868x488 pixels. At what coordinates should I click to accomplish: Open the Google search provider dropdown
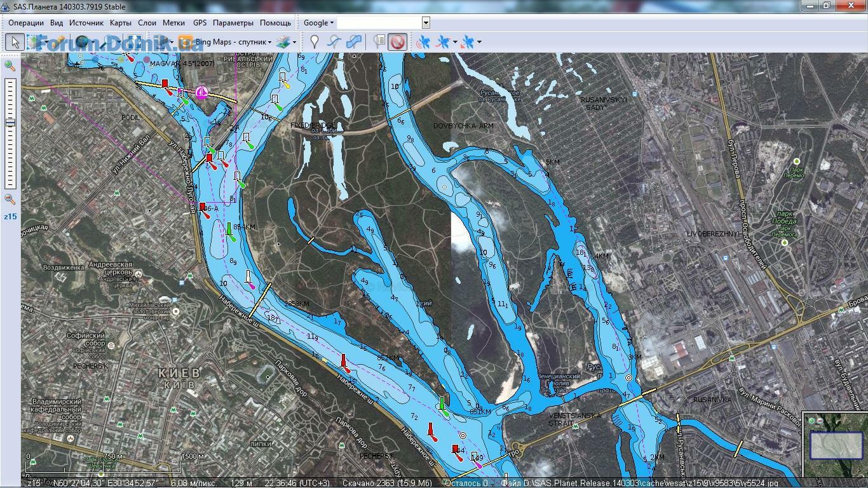pos(318,23)
